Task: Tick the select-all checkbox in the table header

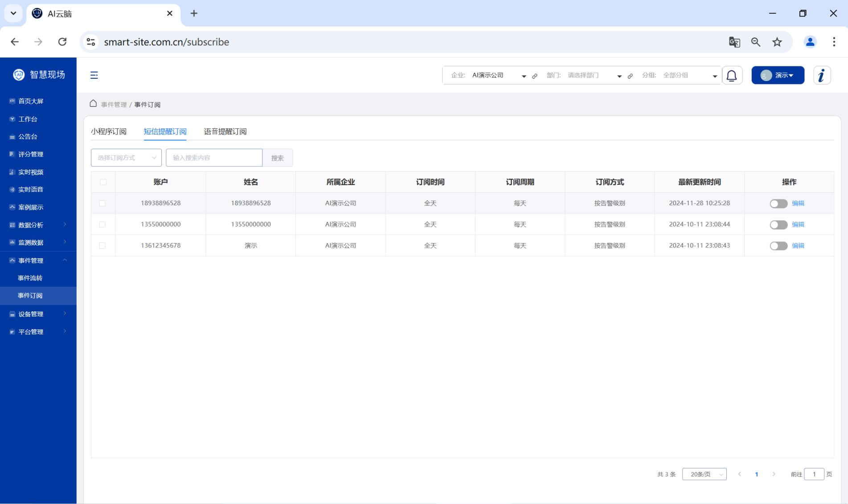Action: (103, 182)
